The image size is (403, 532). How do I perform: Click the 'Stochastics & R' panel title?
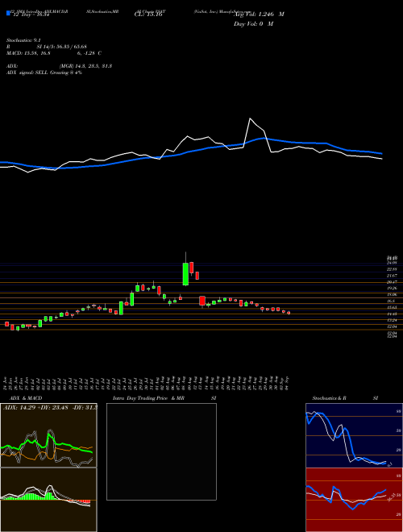tap(329, 398)
